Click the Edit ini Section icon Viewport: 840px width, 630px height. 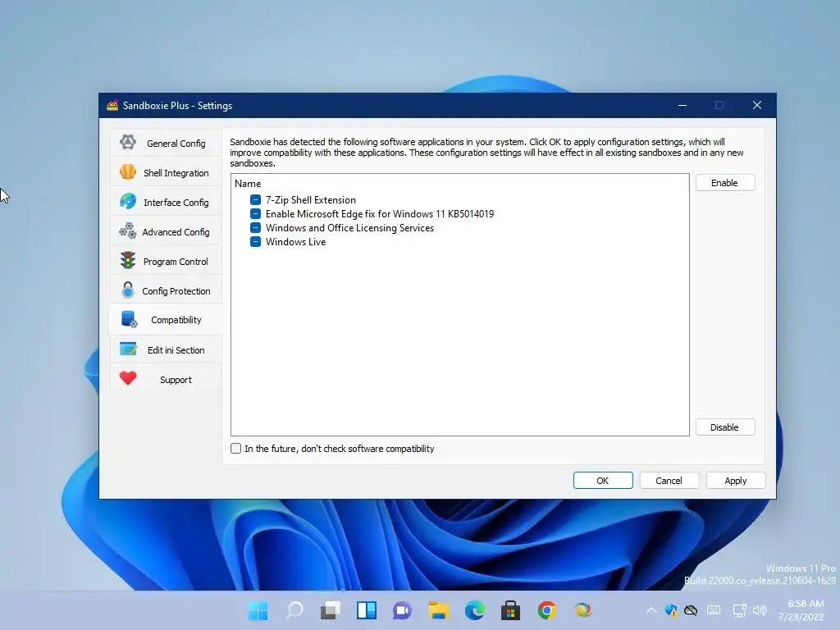coord(128,349)
